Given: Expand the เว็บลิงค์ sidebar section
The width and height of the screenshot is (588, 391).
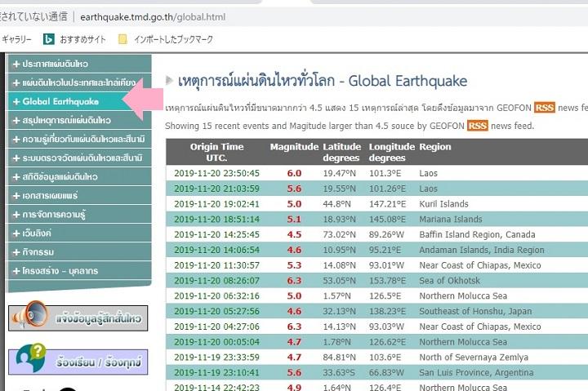Looking at the screenshot, I should (16, 233).
